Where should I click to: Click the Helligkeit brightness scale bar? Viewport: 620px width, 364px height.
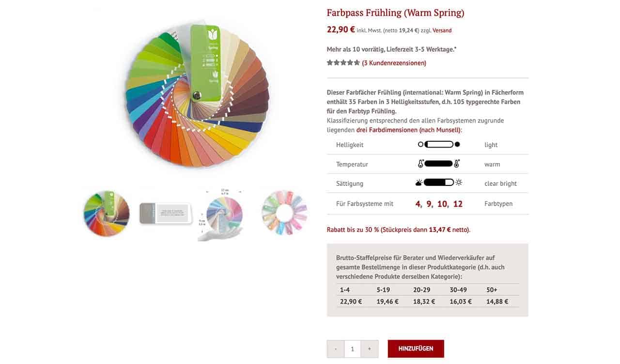[x=439, y=144]
